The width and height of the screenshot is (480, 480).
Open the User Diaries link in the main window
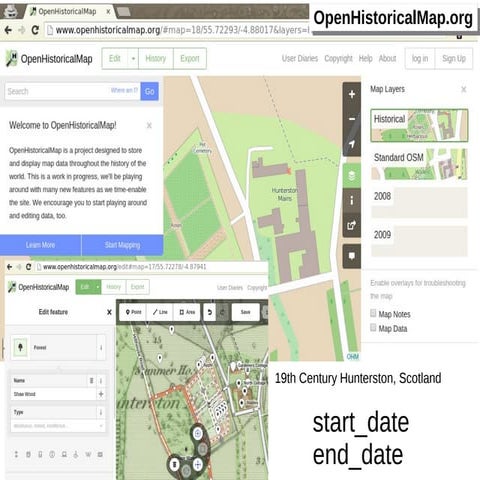pos(300,59)
